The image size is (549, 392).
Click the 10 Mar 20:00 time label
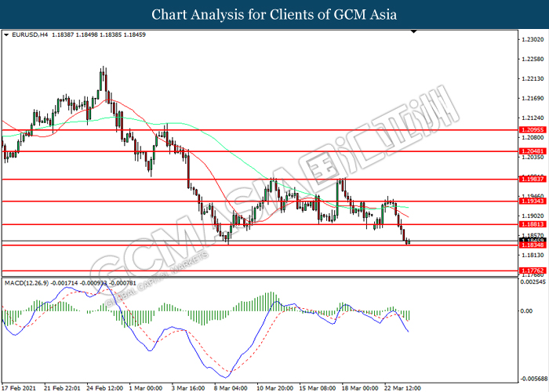274,388
